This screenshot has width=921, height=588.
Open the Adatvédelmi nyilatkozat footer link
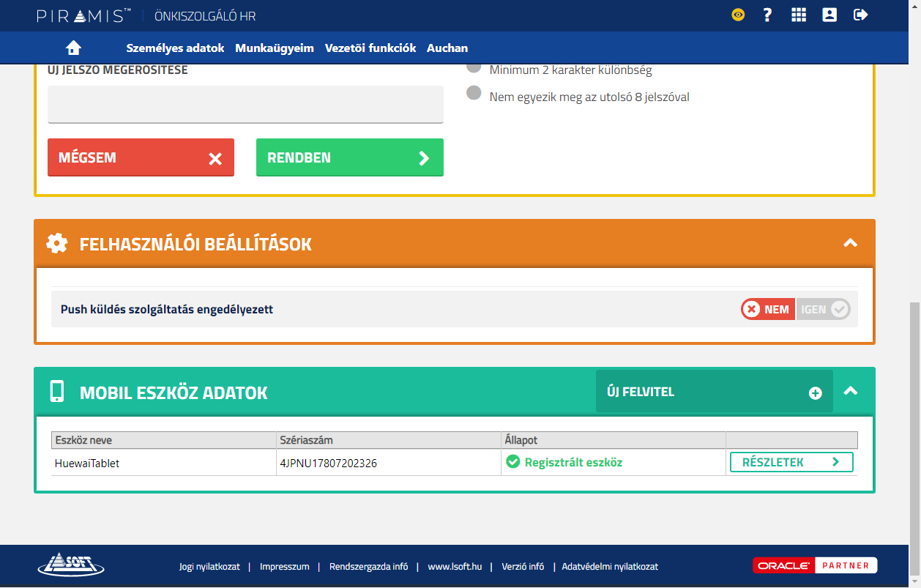pyautogui.click(x=610, y=567)
